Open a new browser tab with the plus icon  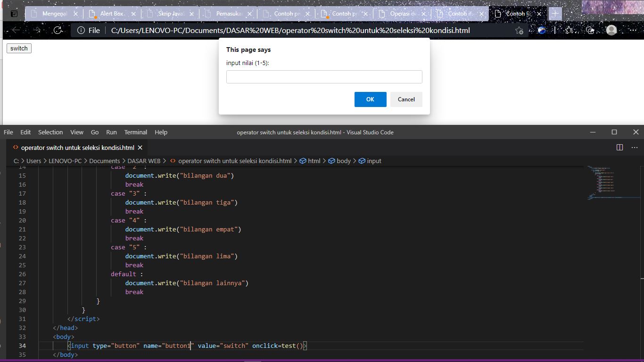click(x=554, y=14)
